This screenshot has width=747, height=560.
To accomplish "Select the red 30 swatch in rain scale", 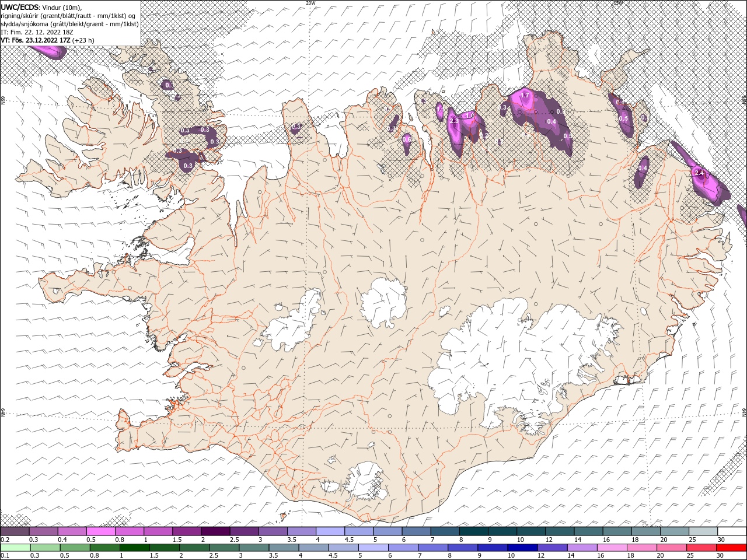I will click(732, 548).
